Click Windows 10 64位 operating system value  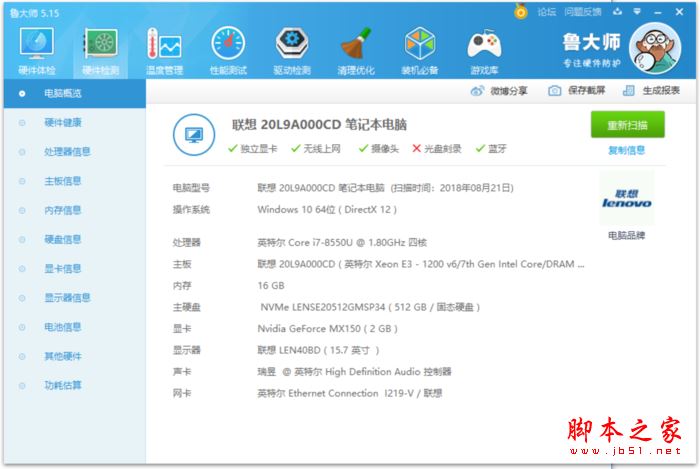tap(327, 210)
